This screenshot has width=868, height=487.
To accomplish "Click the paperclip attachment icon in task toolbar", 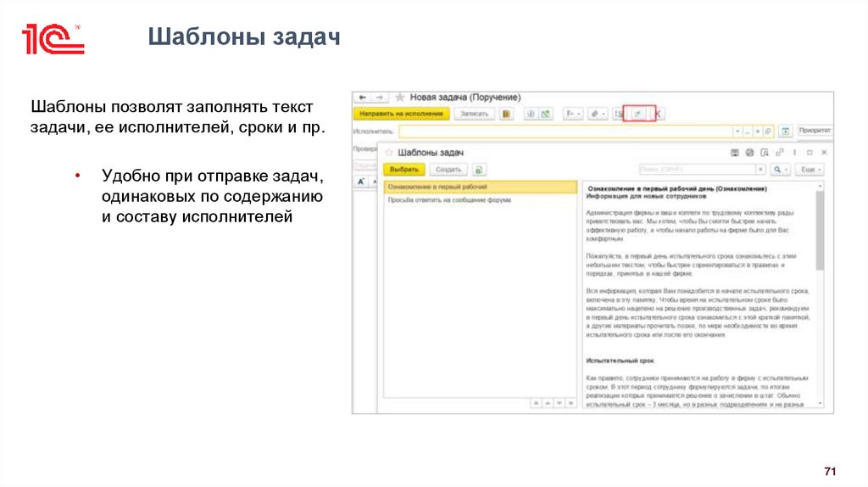I will pos(531,115).
